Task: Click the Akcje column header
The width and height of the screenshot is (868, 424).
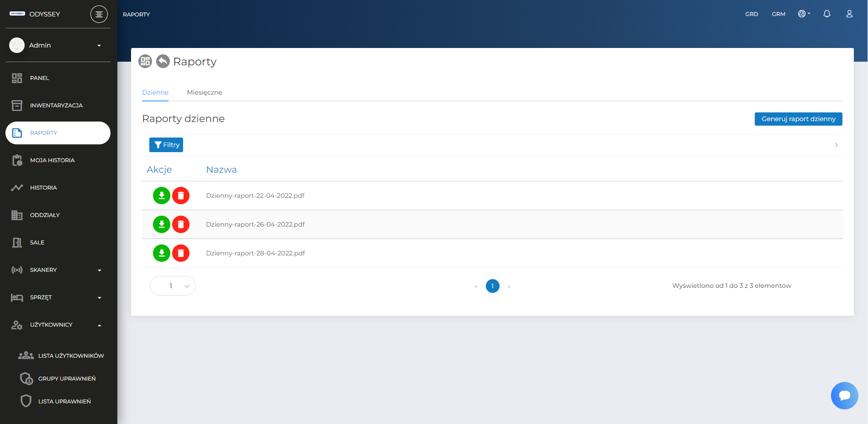Action: click(x=159, y=170)
